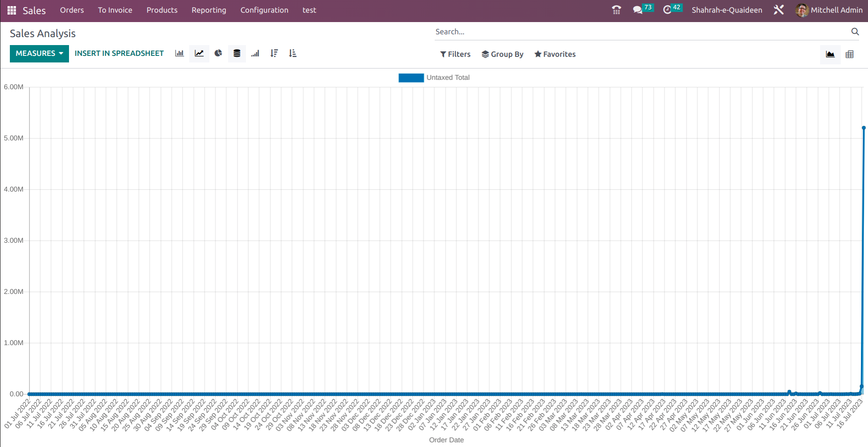Sort chart in ascending order

[293, 54]
